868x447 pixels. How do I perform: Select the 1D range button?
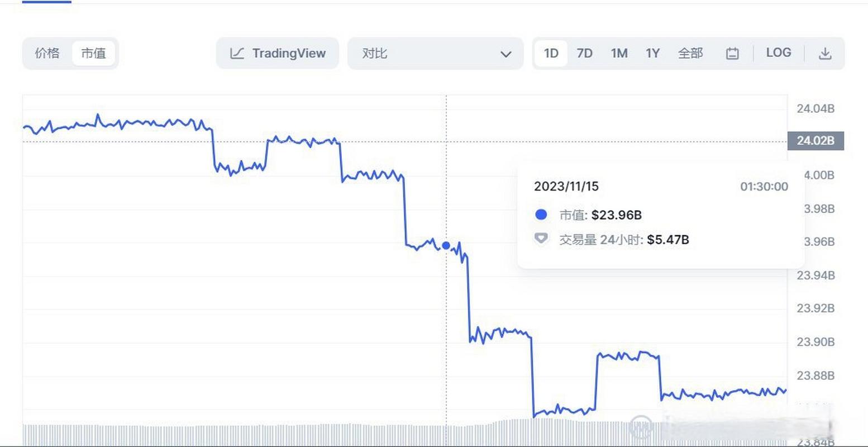tap(551, 53)
